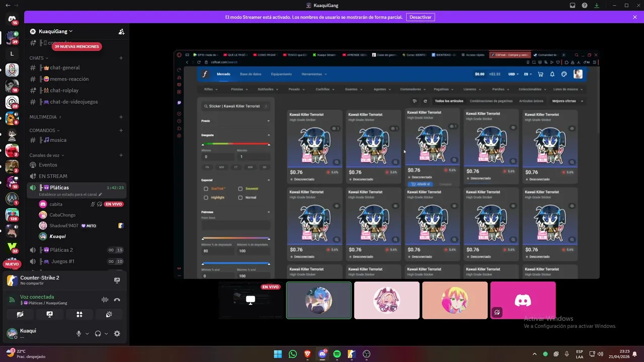Disconnect from voice with hang-up icon
Viewport: 644px width, 362px height.
click(x=117, y=300)
